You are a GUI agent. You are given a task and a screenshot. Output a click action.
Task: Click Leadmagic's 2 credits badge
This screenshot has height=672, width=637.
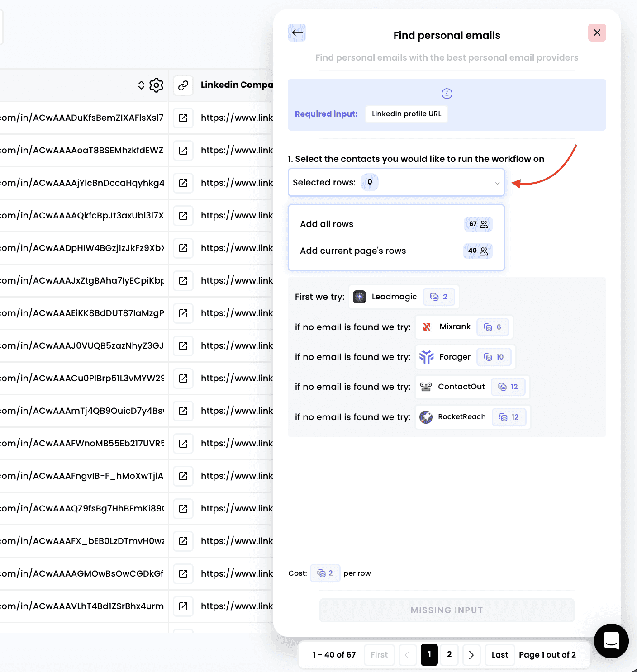click(439, 297)
